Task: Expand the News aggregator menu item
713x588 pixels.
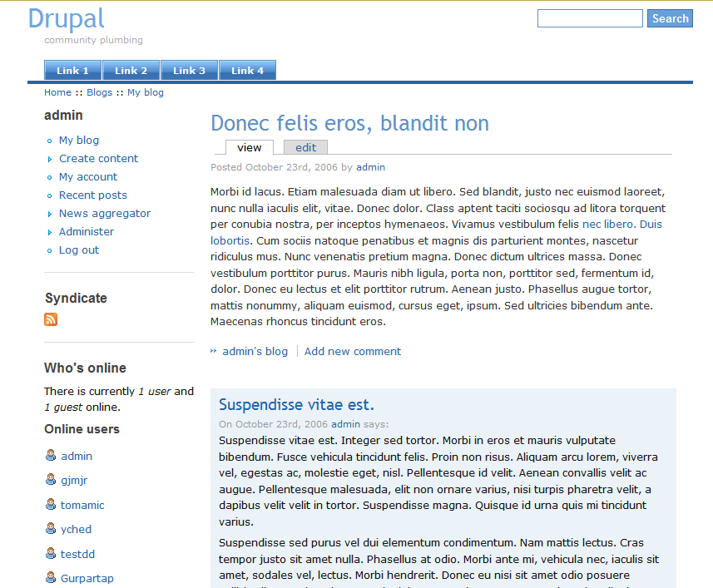Action: [x=50, y=214]
